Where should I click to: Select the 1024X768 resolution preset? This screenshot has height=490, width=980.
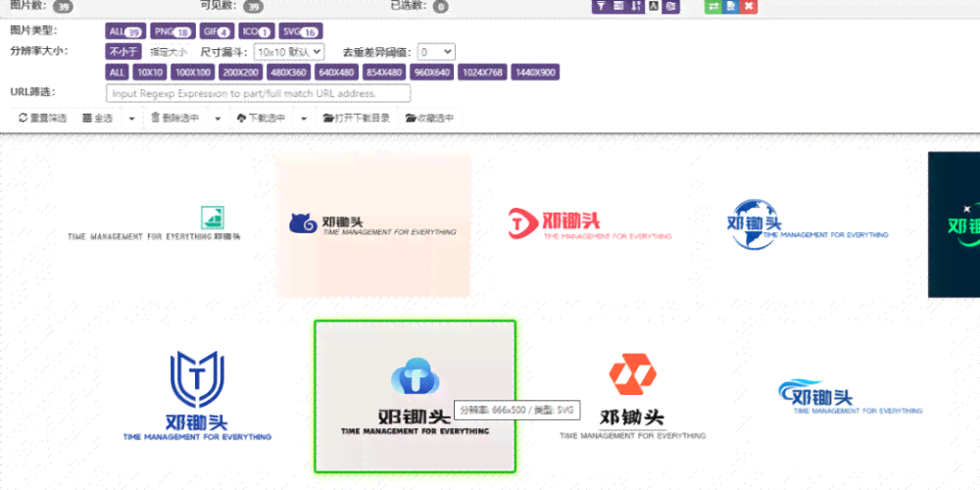pos(483,73)
